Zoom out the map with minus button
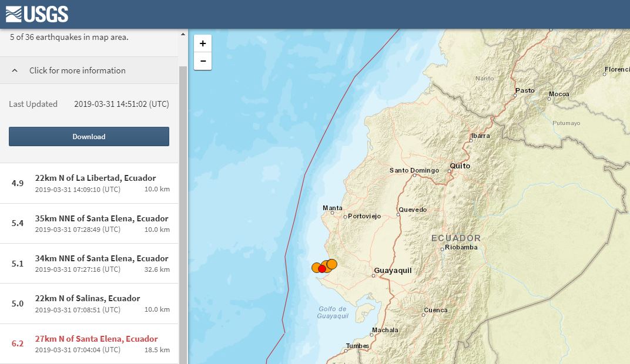The image size is (630, 364). point(203,60)
